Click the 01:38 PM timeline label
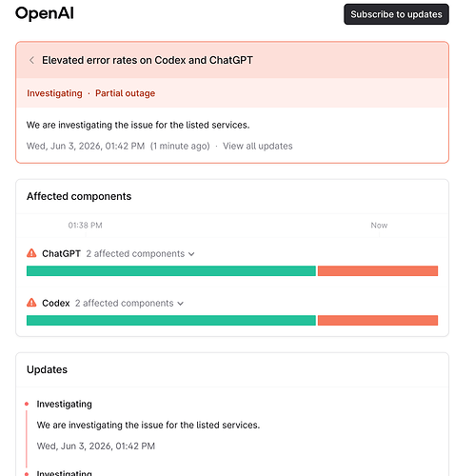Image resolution: width=474 pixels, height=476 pixels. point(85,226)
